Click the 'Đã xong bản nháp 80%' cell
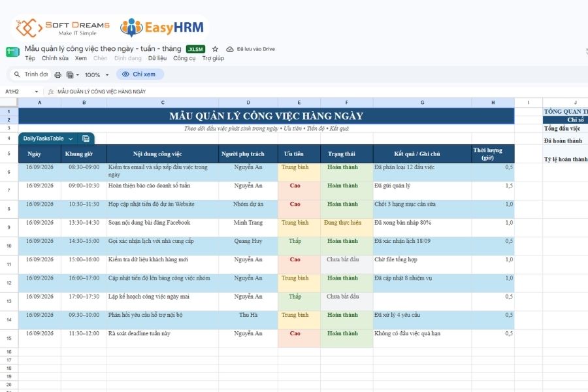Screen dimensions: 588x392 click(x=422, y=227)
